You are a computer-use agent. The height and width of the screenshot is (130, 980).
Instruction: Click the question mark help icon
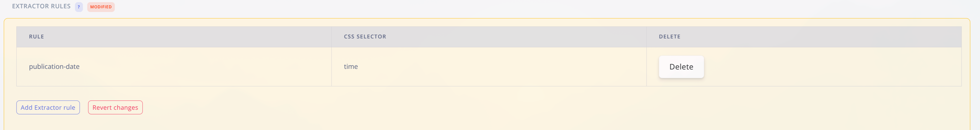(x=79, y=7)
